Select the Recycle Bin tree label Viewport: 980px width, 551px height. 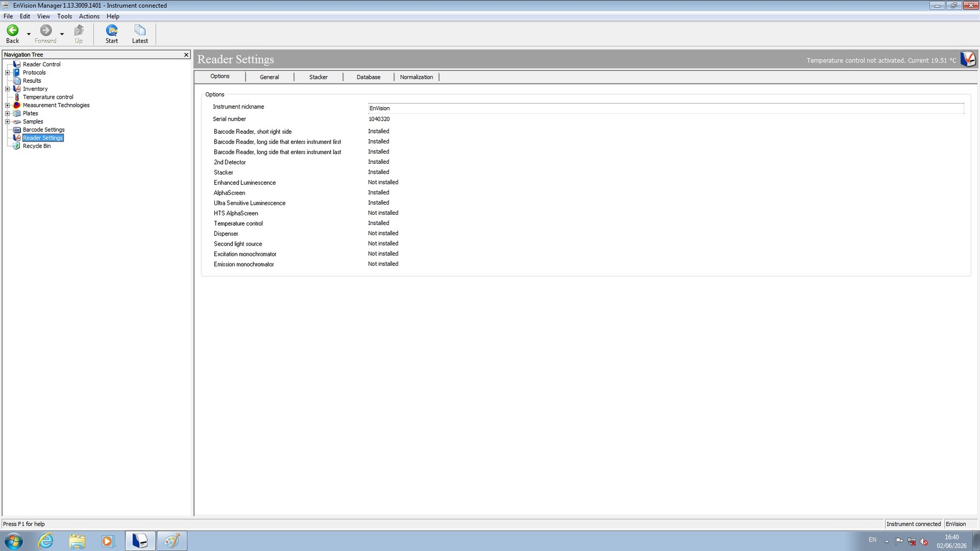click(x=36, y=146)
